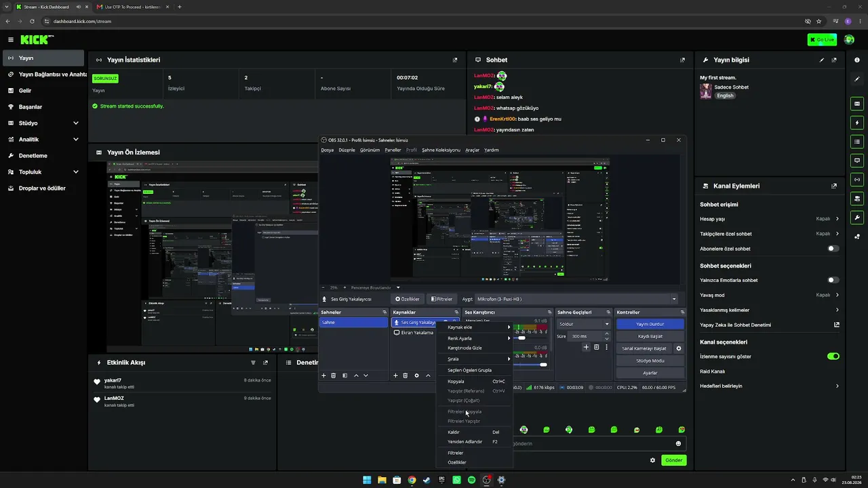The image size is (868, 488).
Task: Click the lightning bolt icon in right sidebar
Action: [857, 123]
